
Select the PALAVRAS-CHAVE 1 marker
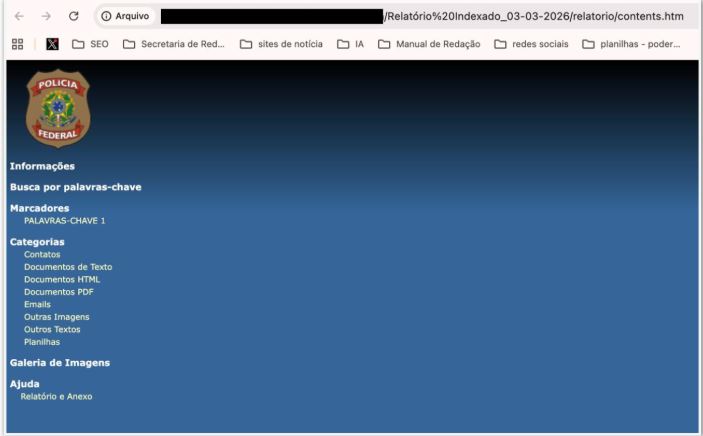pos(64,220)
